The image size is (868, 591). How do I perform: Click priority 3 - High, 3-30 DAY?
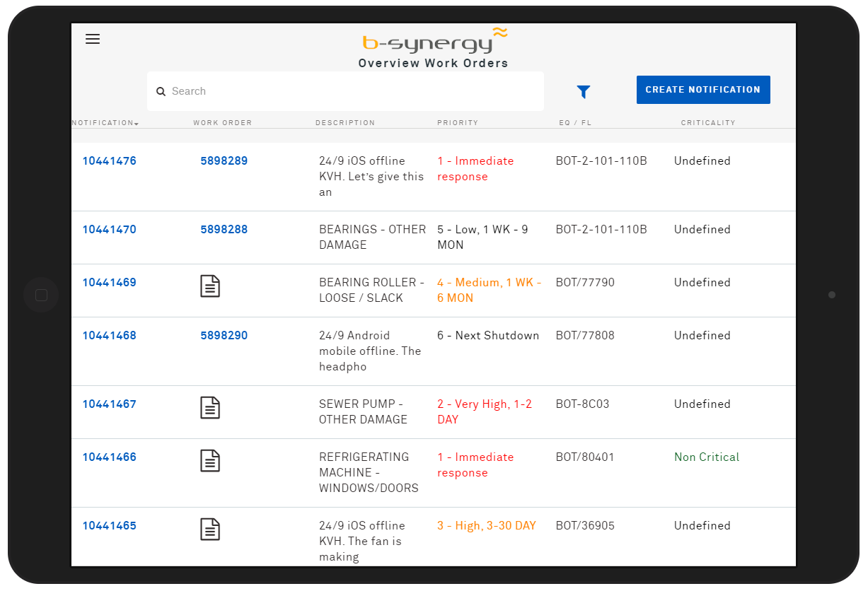coord(487,526)
